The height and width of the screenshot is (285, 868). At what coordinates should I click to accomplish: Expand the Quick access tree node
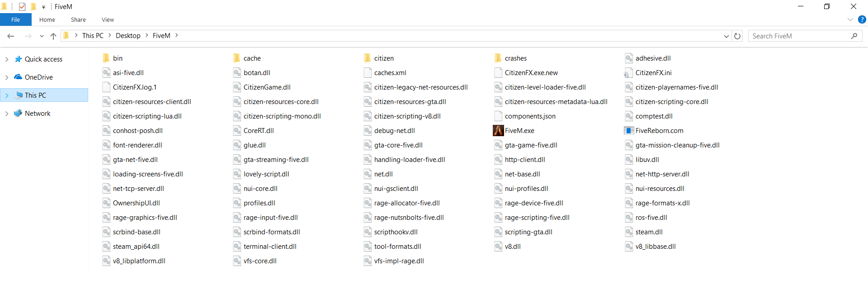tap(7, 59)
